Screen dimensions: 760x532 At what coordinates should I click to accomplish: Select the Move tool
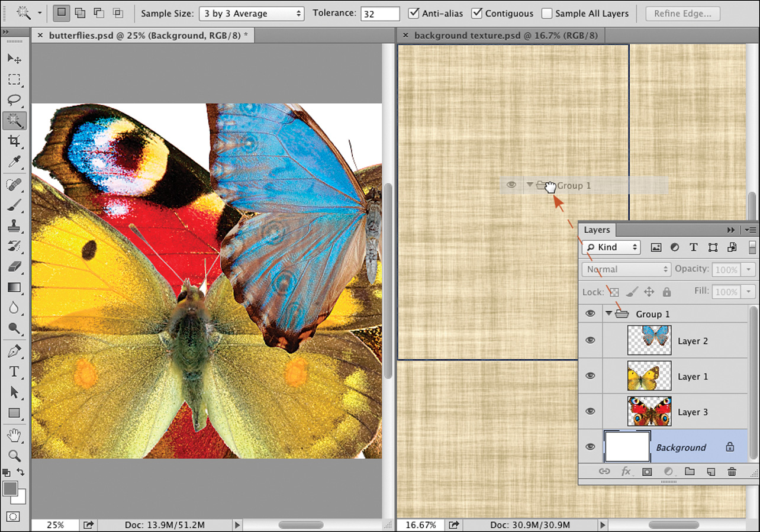point(14,59)
